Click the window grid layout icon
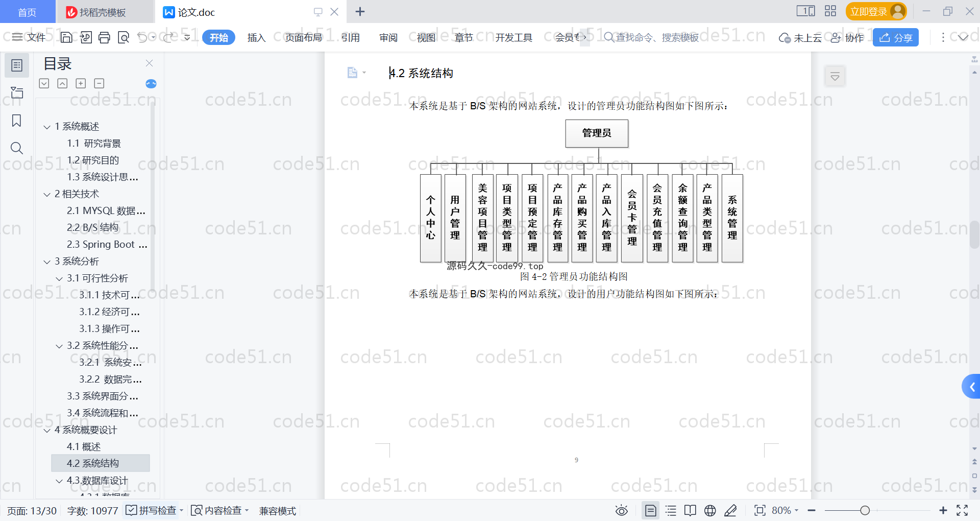This screenshot has width=980, height=521. pyautogui.click(x=830, y=11)
